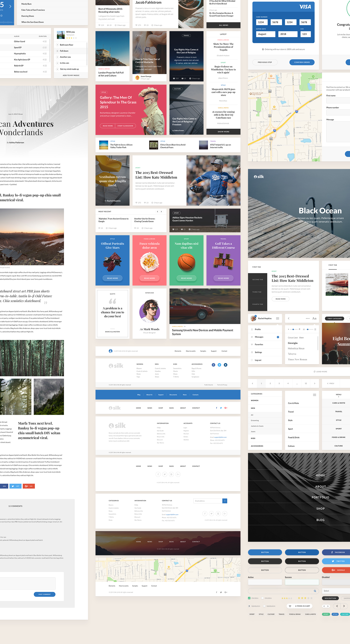Play the red car video
350x644 pixels.
(205, 306)
